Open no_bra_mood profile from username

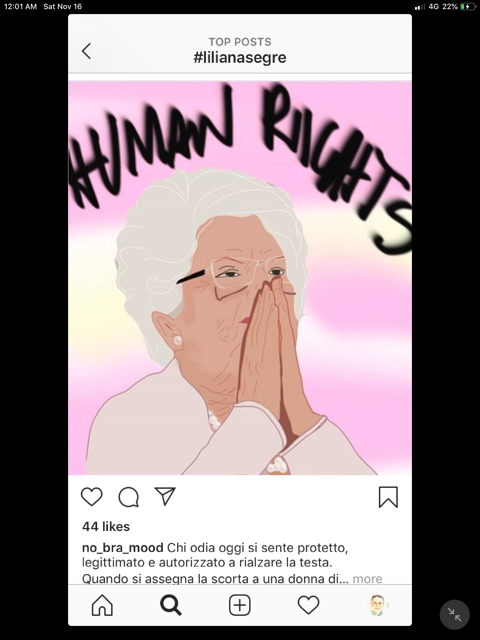[x=122, y=548]
